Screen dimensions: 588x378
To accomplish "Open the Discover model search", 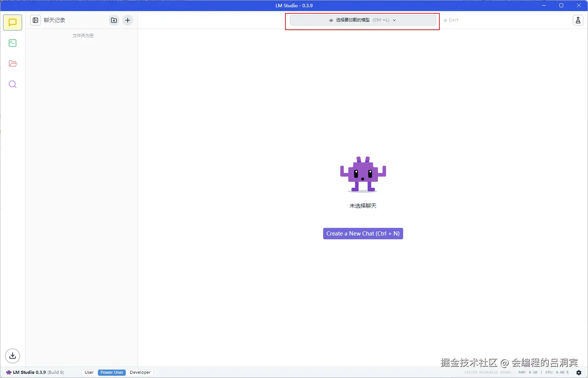I will [13, 84].
